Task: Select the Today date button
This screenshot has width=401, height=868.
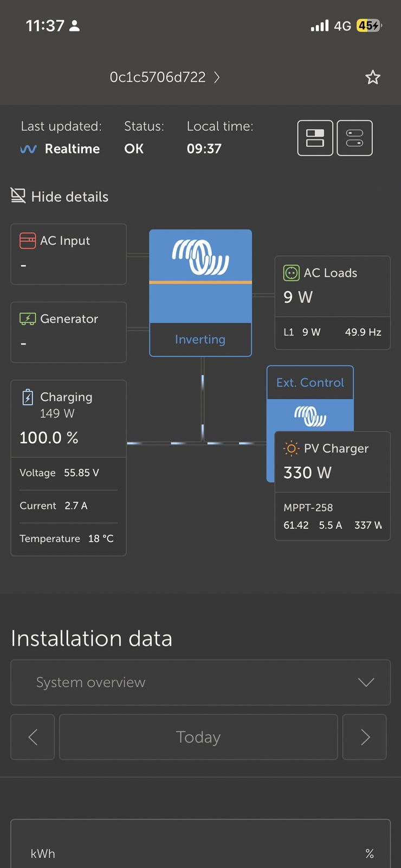Action: click(198, 737)
